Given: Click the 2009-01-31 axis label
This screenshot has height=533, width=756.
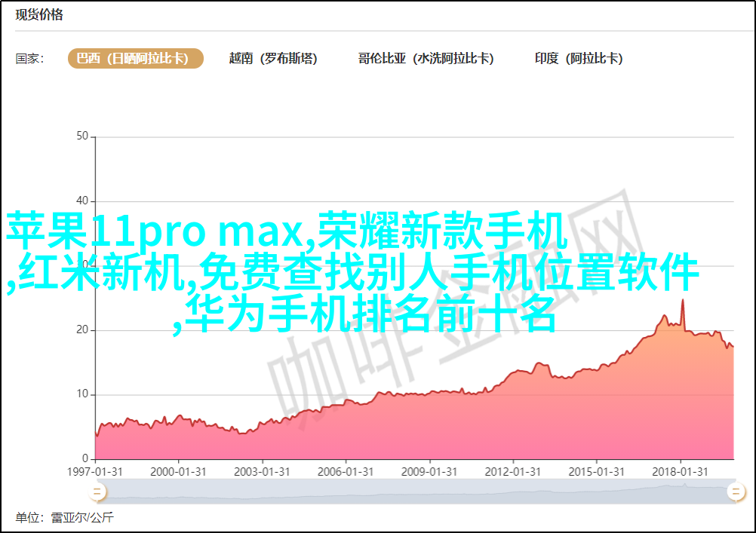Looking at the screenshot, I should (x=429, y=472).
